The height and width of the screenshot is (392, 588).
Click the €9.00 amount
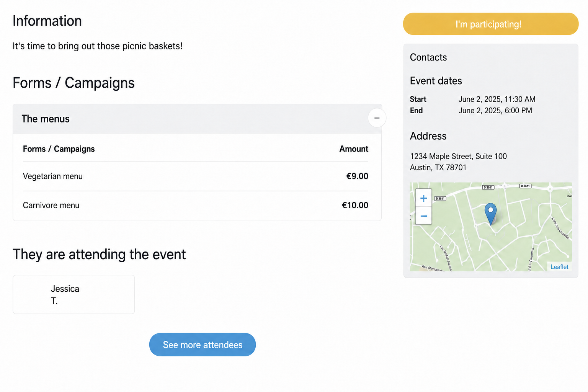click(357, 176)
